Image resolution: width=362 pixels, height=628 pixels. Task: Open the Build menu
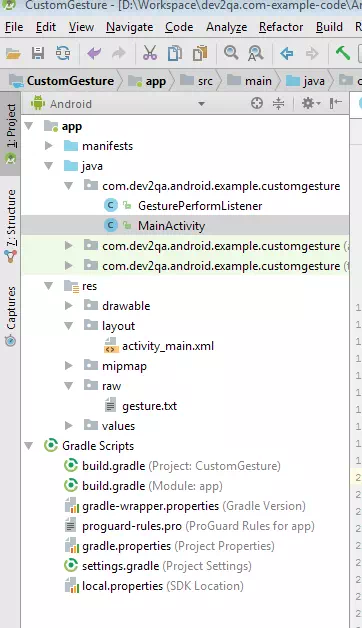click(x=329, y=27)
